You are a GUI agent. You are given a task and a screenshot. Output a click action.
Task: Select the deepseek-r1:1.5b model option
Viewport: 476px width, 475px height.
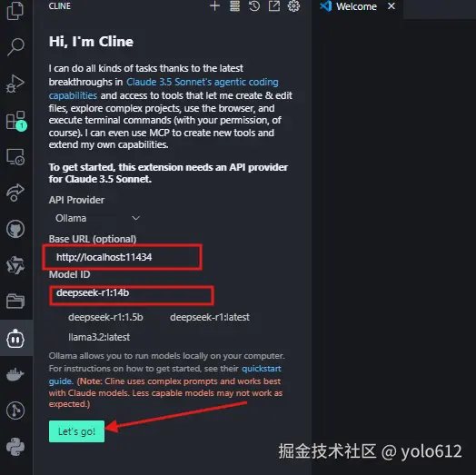click(x=105, y=317)
